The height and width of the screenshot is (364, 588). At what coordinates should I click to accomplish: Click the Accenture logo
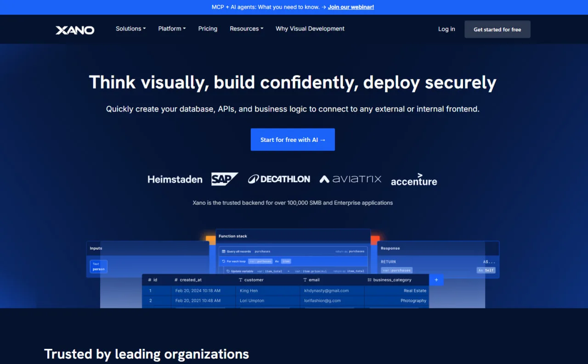coord(414,179)
